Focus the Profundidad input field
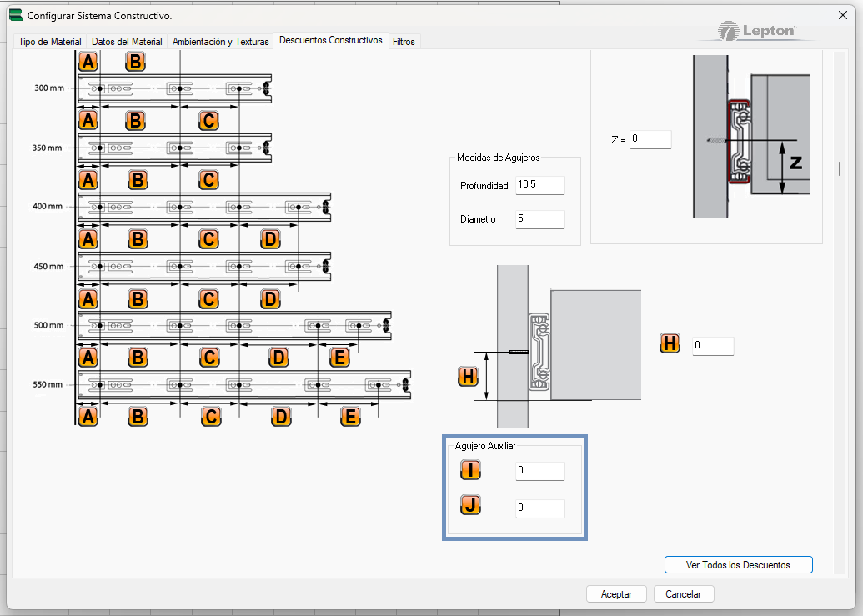This screenshot has width=863, height=616. click(539, 185)
